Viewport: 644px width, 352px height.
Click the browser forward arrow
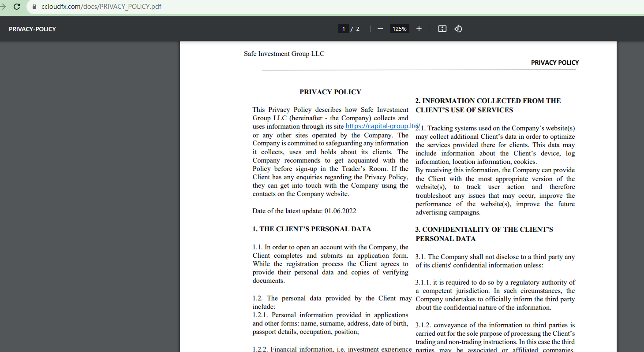[3, 7]
